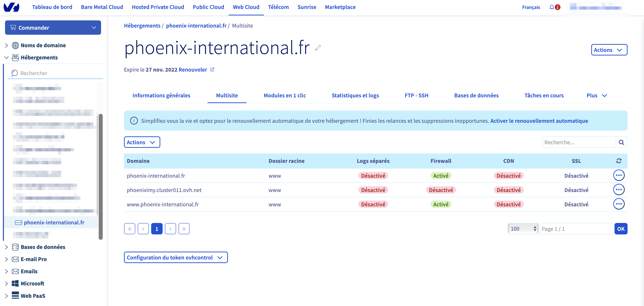This screenshot has width=644, height=306.
Task: Click Activer le renouvellement automatique link
Action: pyautogui.click(x=539, y=121)
